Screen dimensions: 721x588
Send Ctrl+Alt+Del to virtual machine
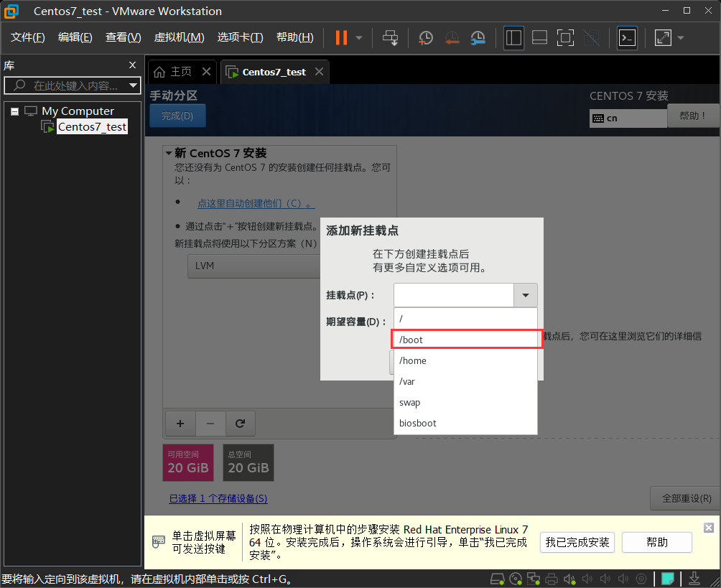point(391,38)
